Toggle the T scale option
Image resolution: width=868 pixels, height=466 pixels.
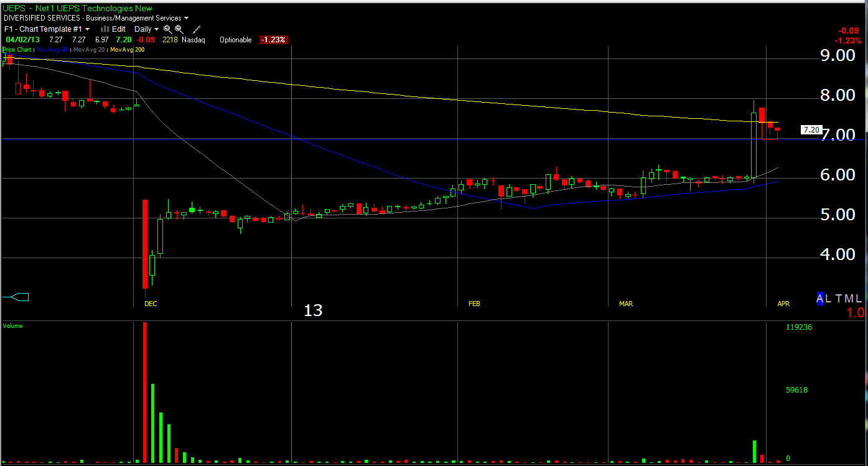click(839, 299)
